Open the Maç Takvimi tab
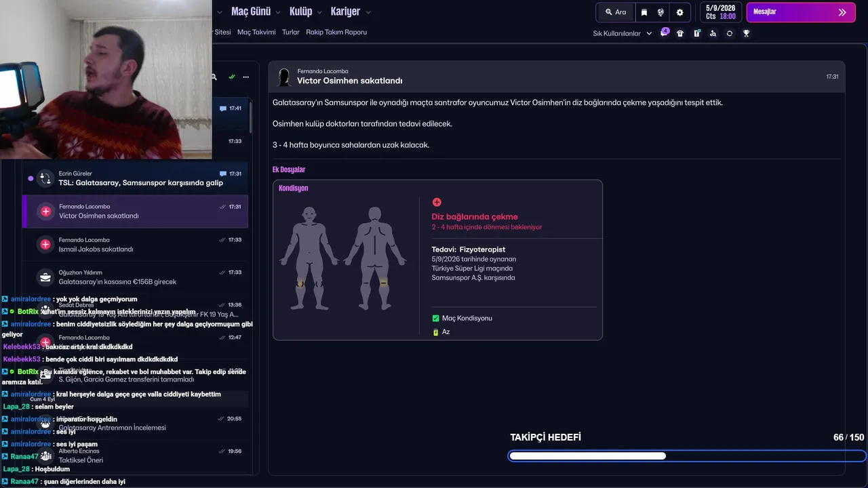Viewport: 868px width, 488px height. (x=256, y=32)
